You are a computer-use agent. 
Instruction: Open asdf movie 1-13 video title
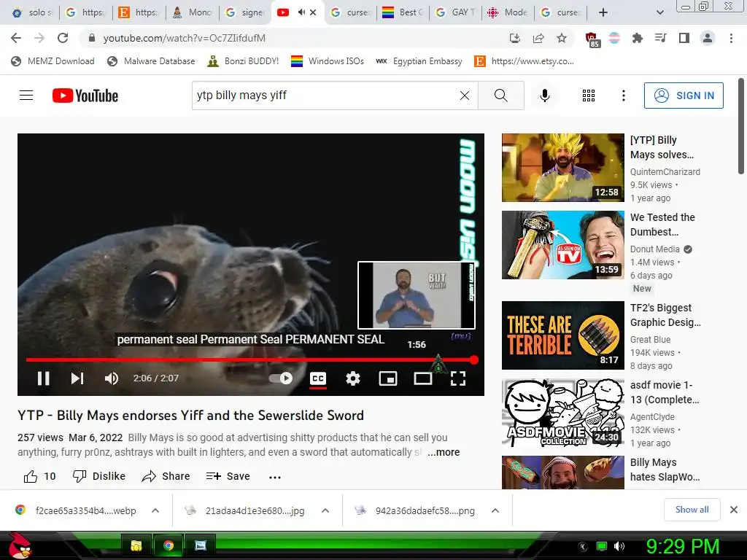(665, 392)
